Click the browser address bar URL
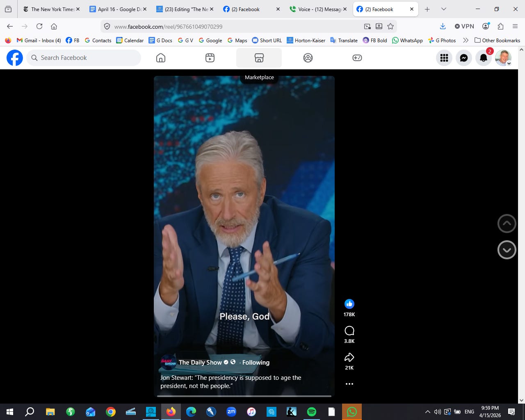 click(x=168, y=26)
